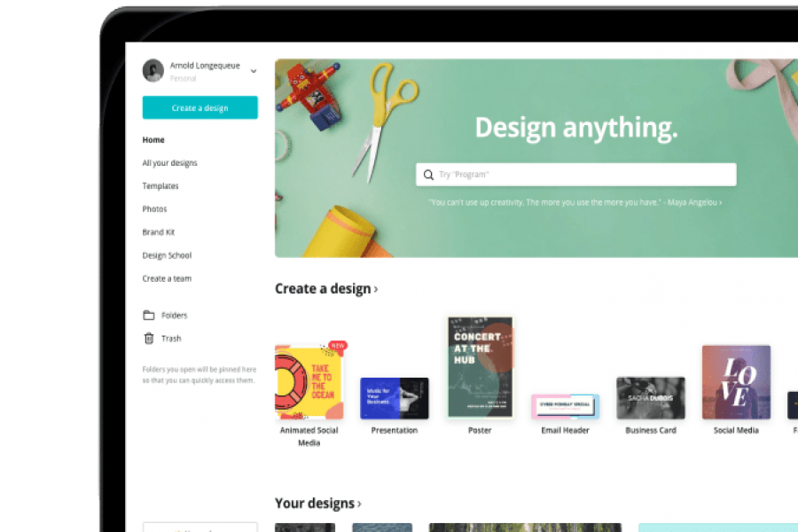
Task: Open Brand Kit from sidebar
Action: pos(159,232)
